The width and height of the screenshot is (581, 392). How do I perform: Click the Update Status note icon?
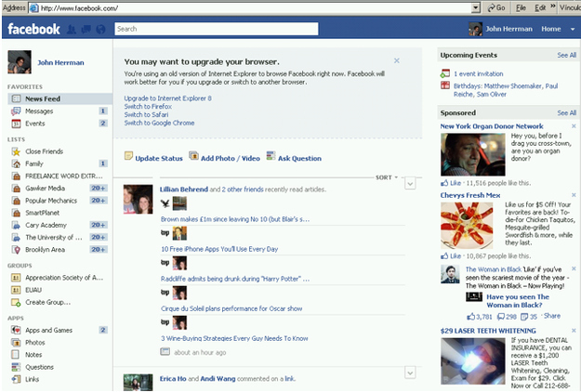point(128,156)
